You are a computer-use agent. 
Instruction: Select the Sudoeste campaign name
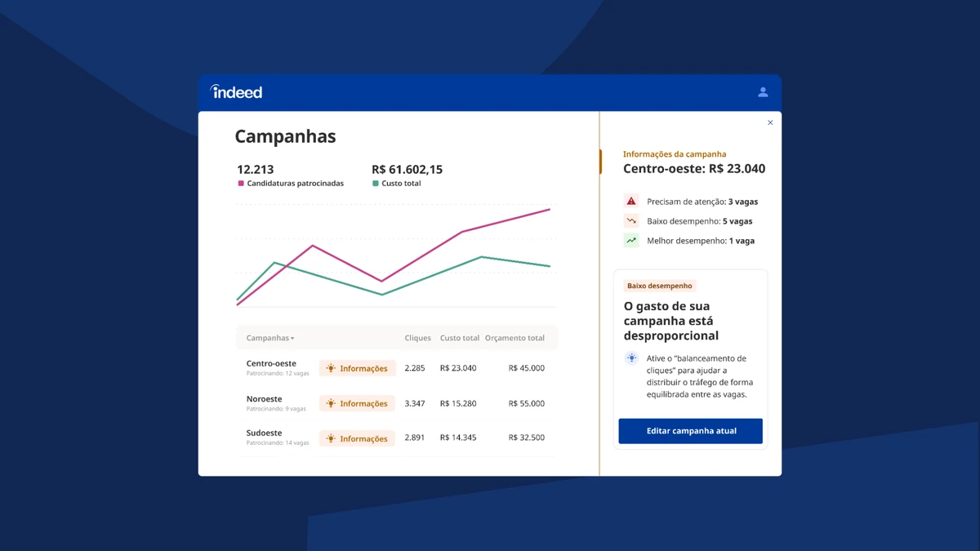click(x=265, y=433)
